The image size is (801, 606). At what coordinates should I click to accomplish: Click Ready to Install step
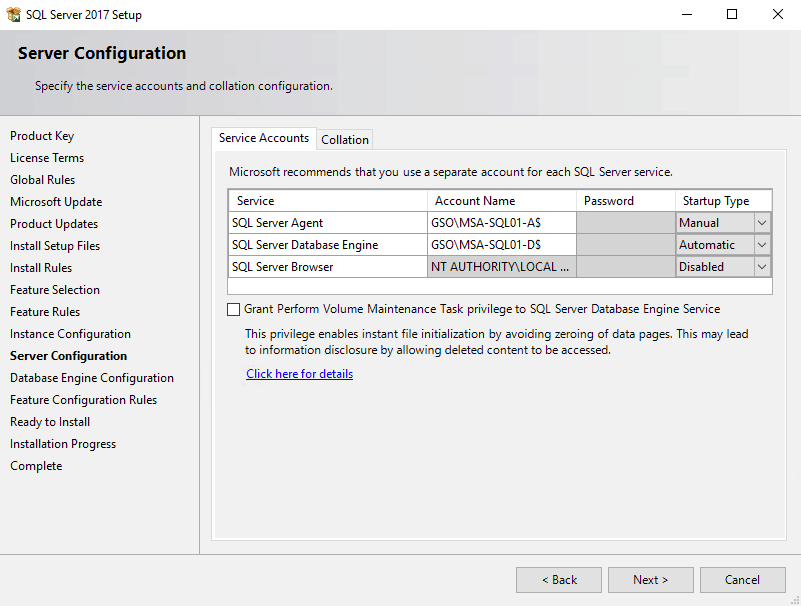50,422
